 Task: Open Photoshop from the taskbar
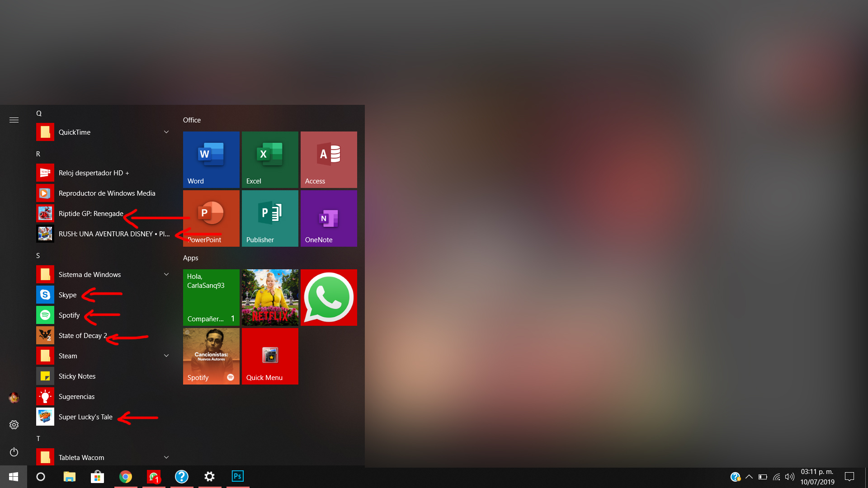[237, 476]
